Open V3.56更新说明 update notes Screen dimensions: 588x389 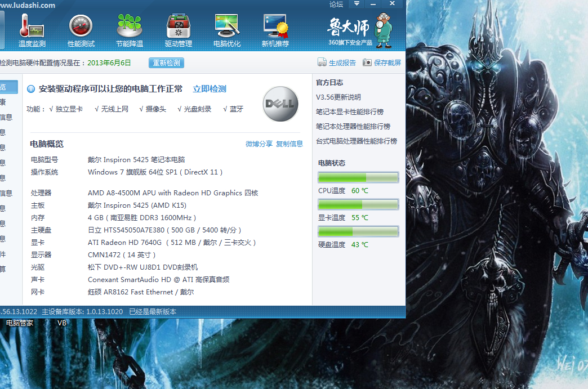tap(338, 97)
